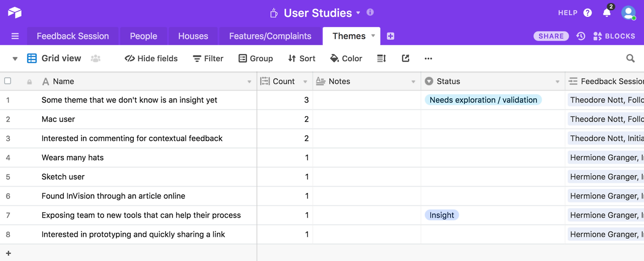Screen dimensions: 644x261
Task: Click Theodore Nott linked record in row 3
Action: point(606,138)
